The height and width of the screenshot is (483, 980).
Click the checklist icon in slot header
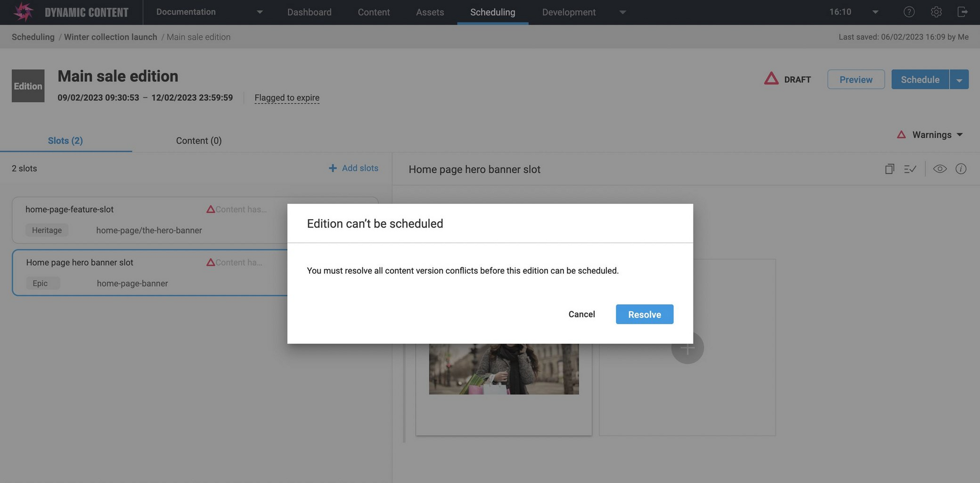(910, 169)
